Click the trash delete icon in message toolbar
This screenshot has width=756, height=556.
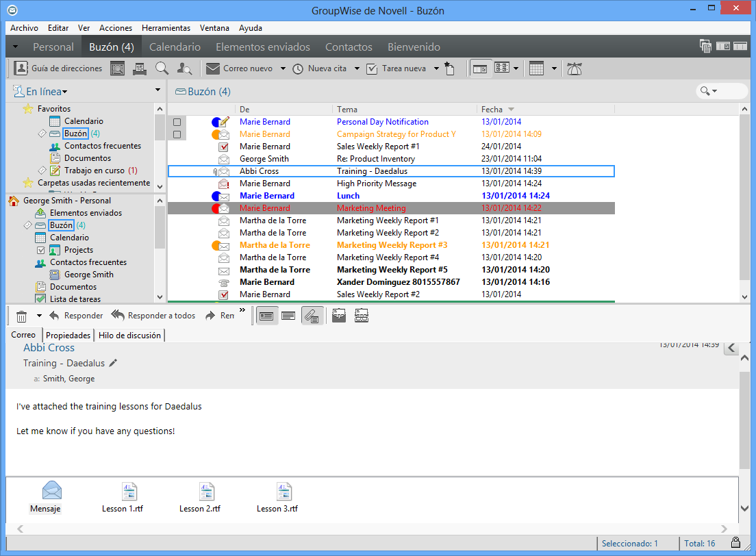pyautogui.click(x=21, y=316)
